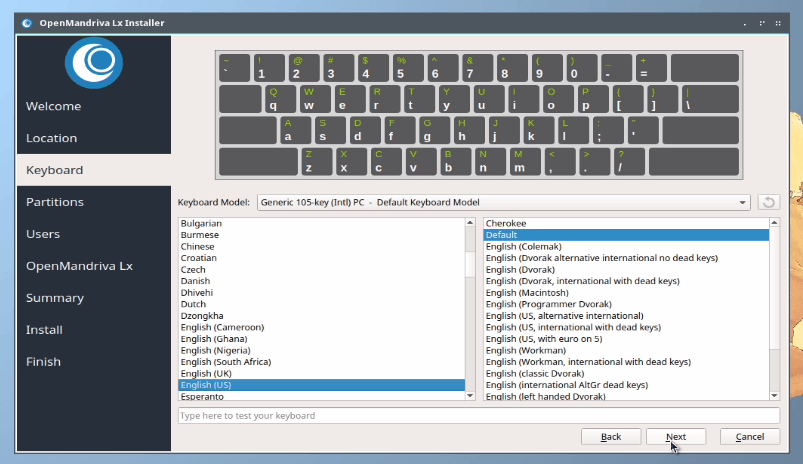The height and width of the screenshot is (464, 803).
Task: Choose English (Ghana) layout
Action: pos(322,339)
